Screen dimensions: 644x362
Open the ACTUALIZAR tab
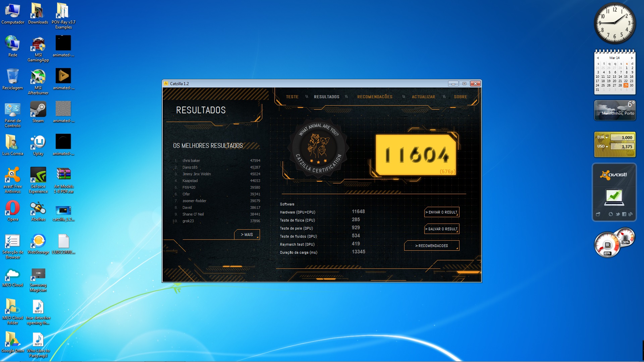click(423, 97)
